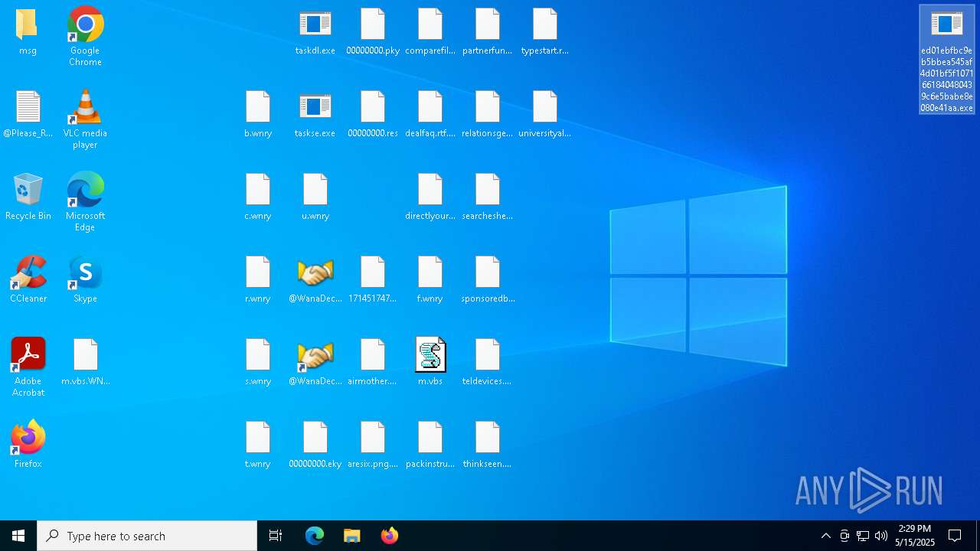This screenshot has height=551, width=980.
Task: Select the typestart.r... file
Action: pos(544,32)
